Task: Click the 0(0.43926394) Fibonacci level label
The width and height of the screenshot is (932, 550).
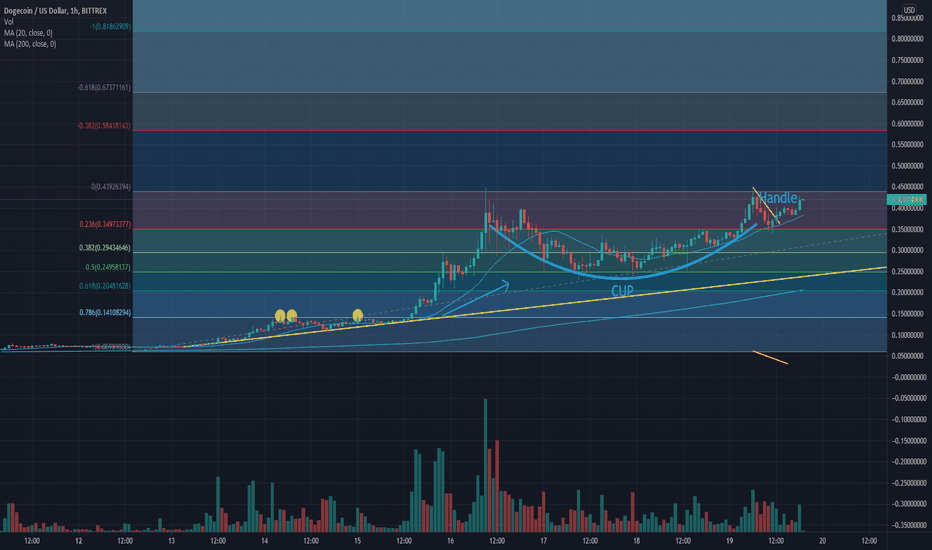Action: (111, 187)
